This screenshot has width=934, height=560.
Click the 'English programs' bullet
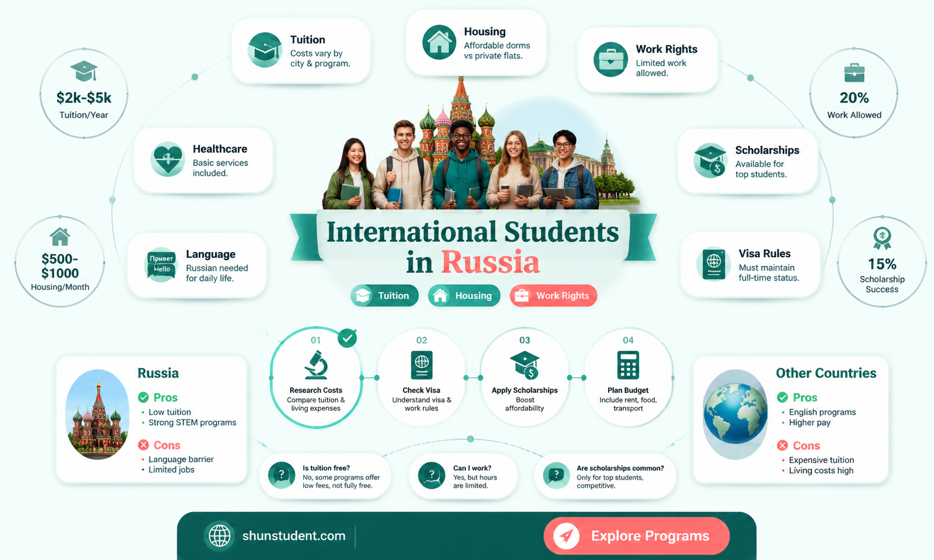point(822,412)
